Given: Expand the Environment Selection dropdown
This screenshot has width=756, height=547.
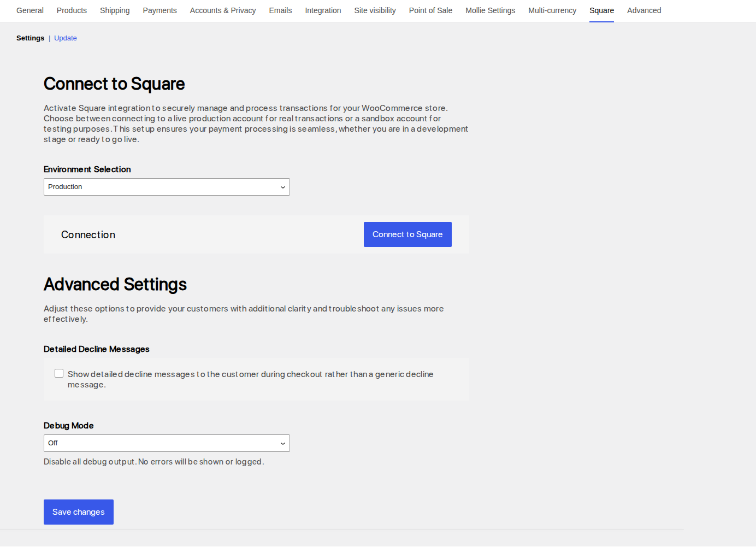Looking at the screenshot, I should [x=167, y=187].
